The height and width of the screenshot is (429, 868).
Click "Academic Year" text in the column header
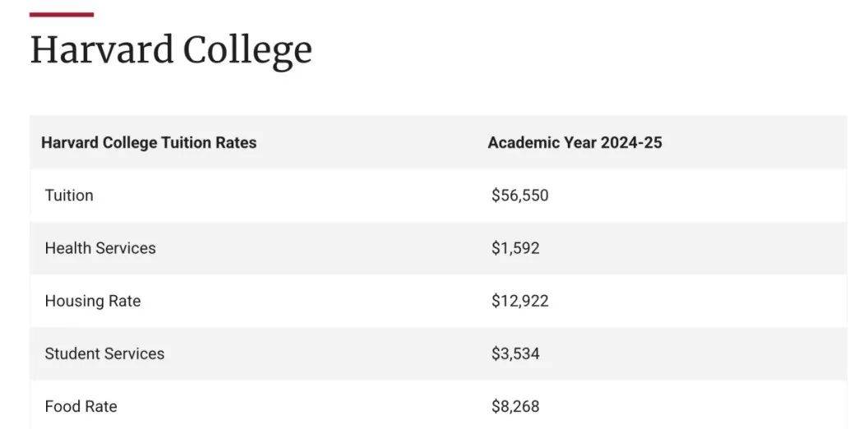[x=542, y=143]
